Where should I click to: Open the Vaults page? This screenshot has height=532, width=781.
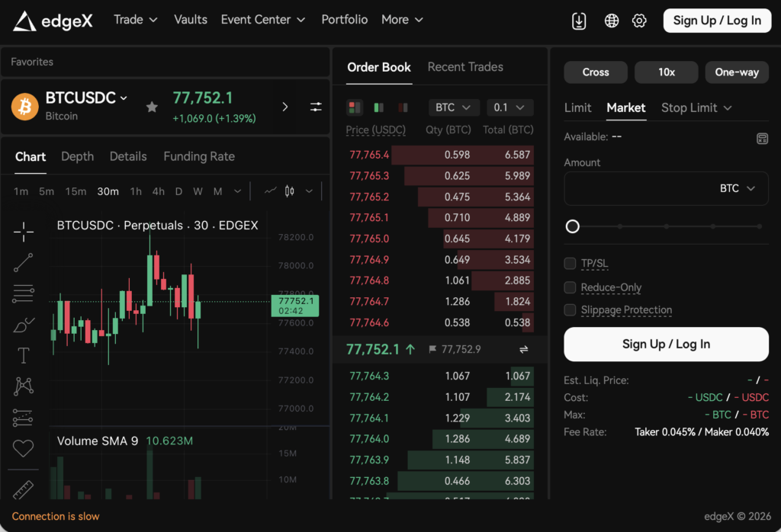pyautogui.click(x=191, y=20)
